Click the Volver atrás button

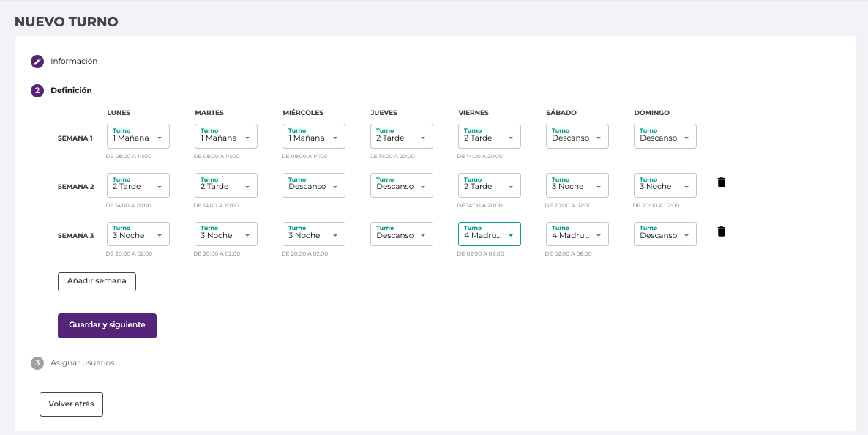pyautogui.click(x=71, y=404)
